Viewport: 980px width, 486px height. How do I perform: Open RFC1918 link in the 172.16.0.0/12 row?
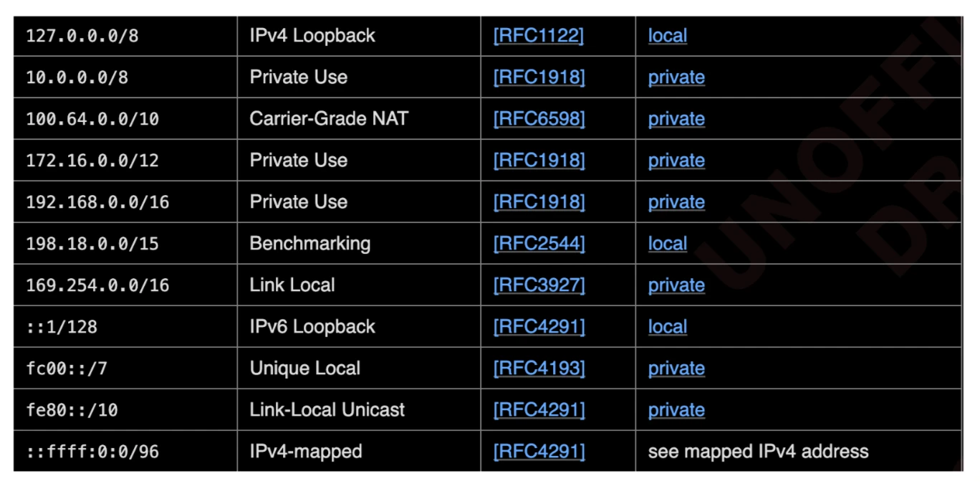pyautogui.click(x=539, y=161)
